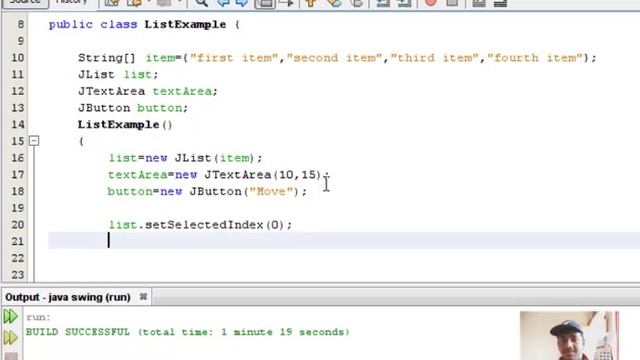This screenshot has width=640, height=360.
Task: Click the 'run:' line in Output
Action: click(x=38, y=317)
